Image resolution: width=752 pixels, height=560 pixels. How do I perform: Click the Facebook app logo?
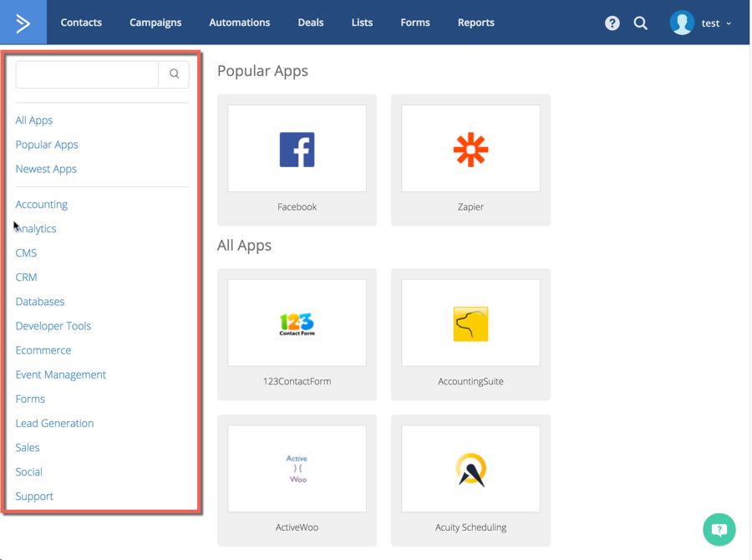(x=297, y=150)
